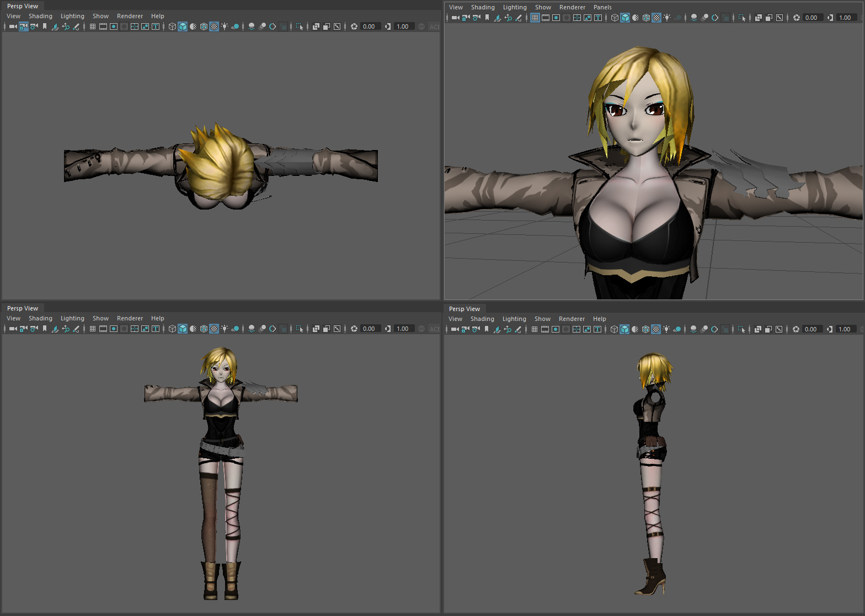Open Show menu in top-right panel

tap(543, 7)
